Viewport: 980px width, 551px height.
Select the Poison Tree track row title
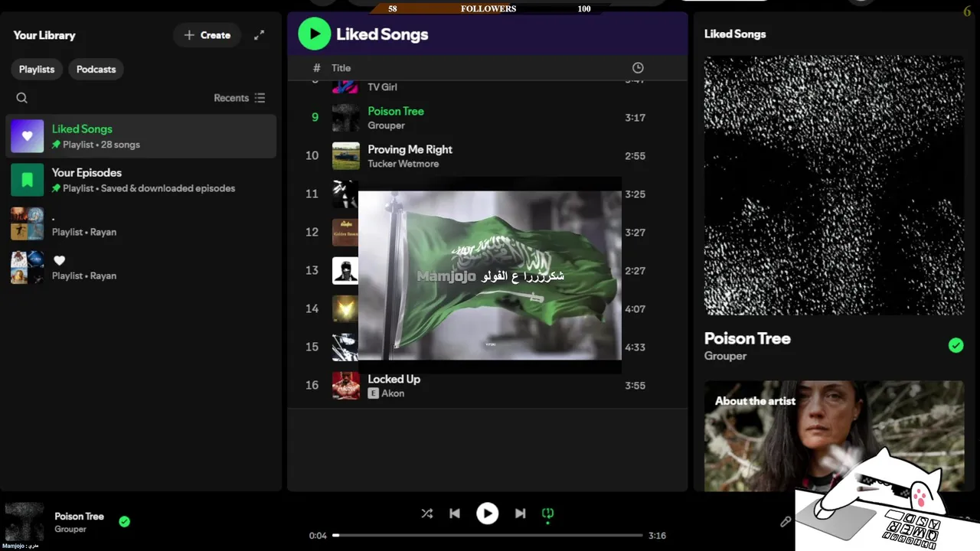(x=396, y=111)
